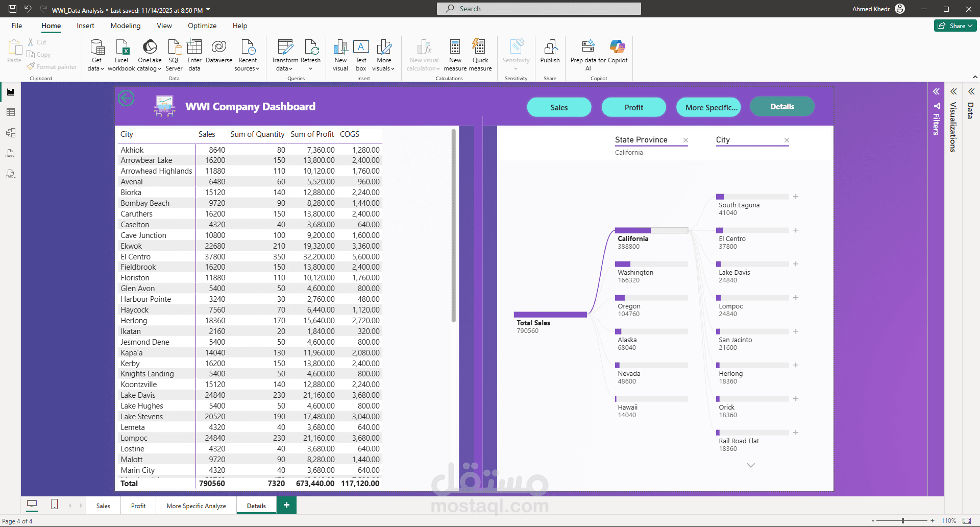Open the OneLake catalog dropdown
Screen dimensions: 980x527
click(150, 55)
